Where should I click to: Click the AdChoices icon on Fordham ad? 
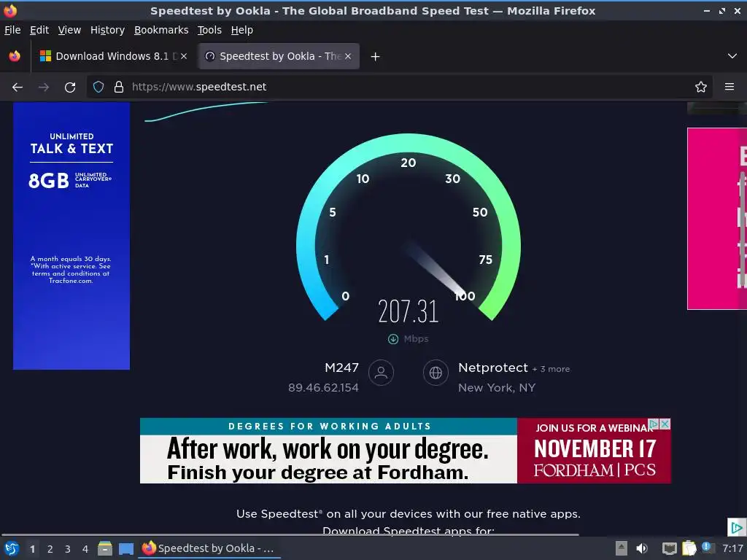pyautogui.click(x=654, y=424)
